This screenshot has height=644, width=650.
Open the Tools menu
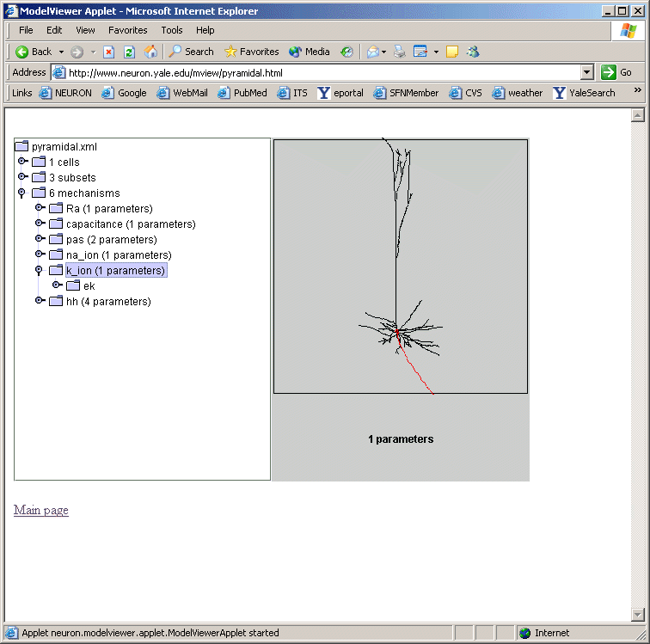(x=172, y=30)
